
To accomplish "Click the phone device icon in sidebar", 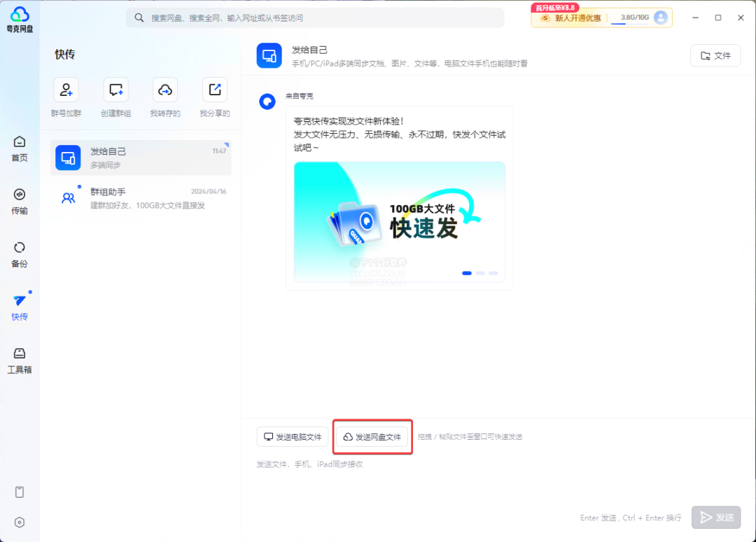I will (20, 492).
